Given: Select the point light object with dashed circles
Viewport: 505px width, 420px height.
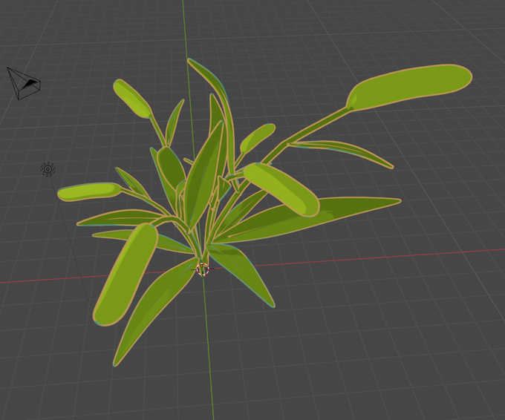Looking at the screenshot, I should pos(48,169).
